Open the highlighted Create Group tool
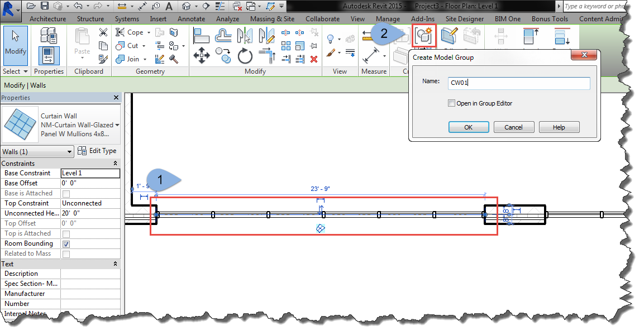The height and width of the screenshot is (335, 644). point(423,35)
